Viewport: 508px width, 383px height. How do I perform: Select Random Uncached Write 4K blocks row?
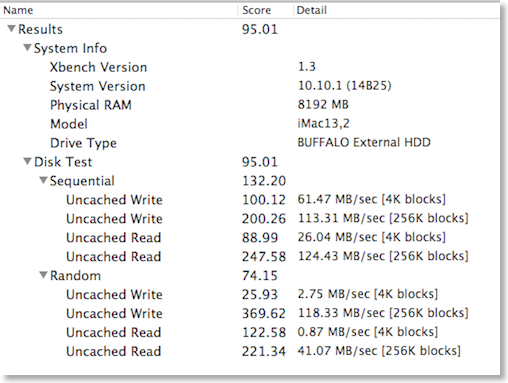pyautogui.click(x=250, y=294)
